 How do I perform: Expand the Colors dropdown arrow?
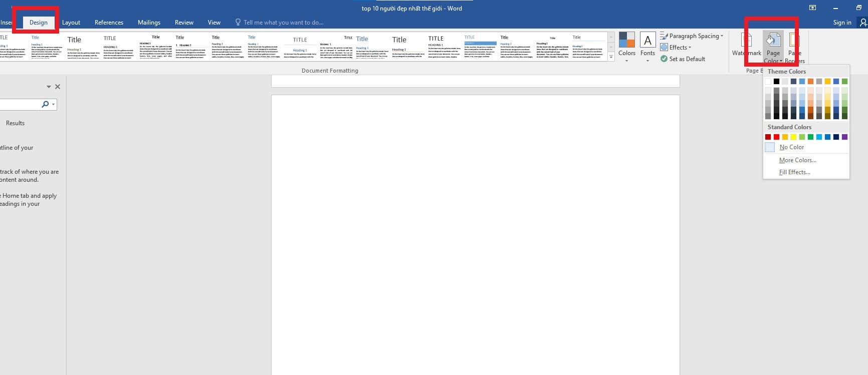(626, 61)
